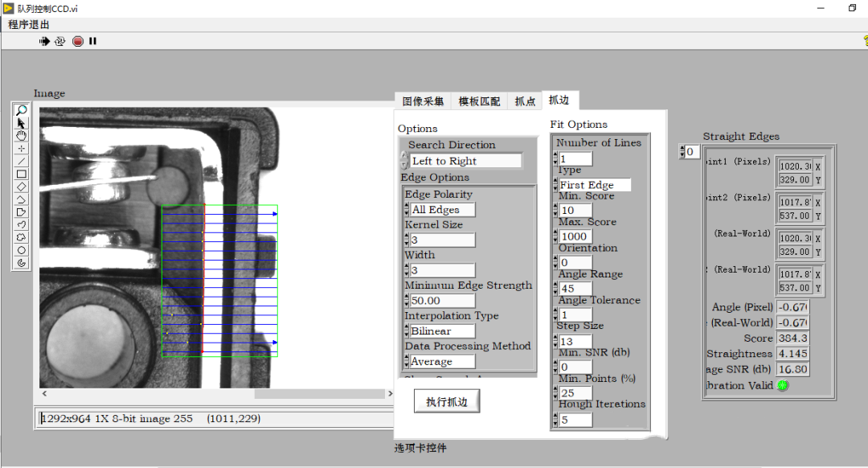Click the Step Size stepper arrows
Viewport: 868px width, 468px height.
point(555,341)
